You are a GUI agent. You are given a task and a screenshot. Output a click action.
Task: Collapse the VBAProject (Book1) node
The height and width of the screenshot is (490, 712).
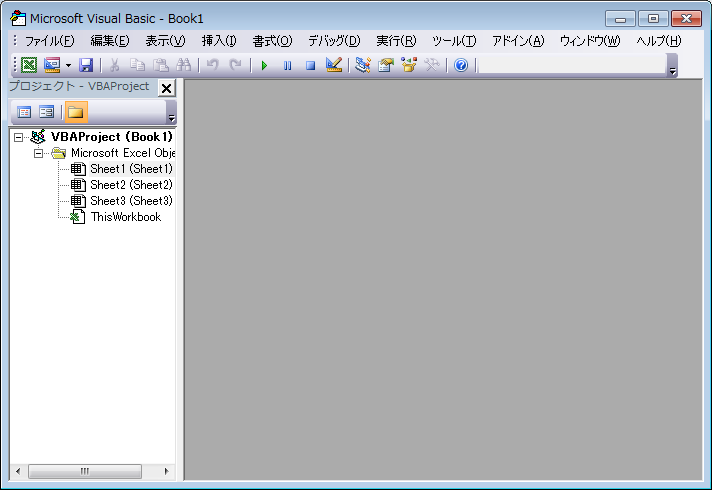click(18, 137)
